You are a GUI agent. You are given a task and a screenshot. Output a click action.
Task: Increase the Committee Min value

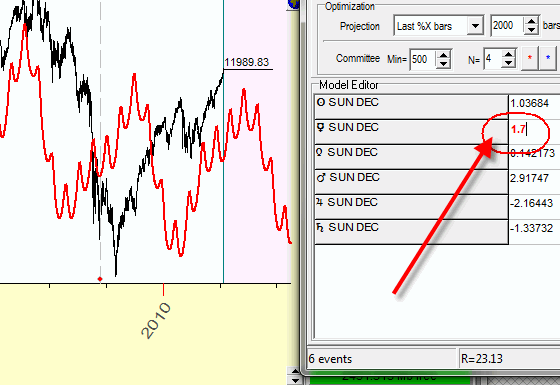tap(443, 54)
